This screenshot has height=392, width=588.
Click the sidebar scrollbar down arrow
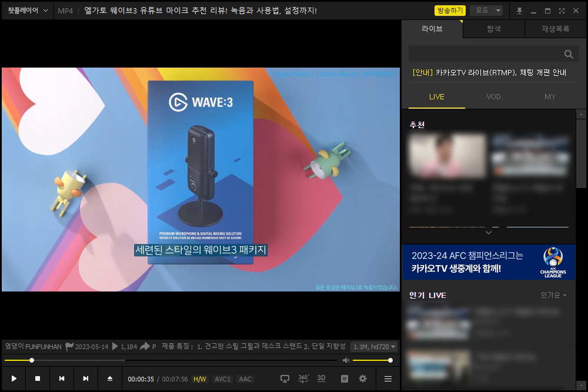click(582, 386)
